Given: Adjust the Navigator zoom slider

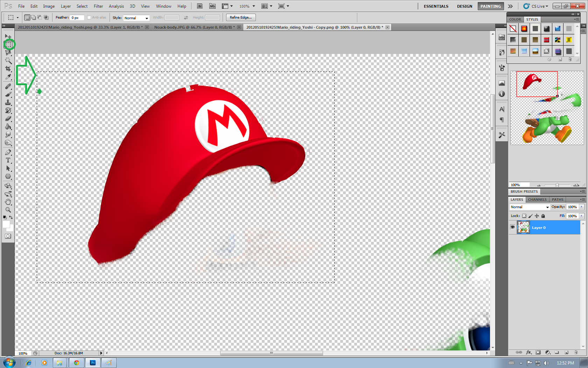Looking at the screenshot, I should (557, 185).
